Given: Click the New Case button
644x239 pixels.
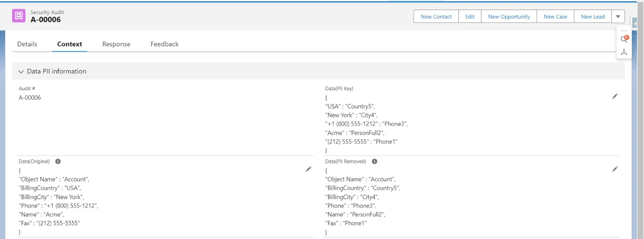Looking at the screenshot, I should [555, 17].
